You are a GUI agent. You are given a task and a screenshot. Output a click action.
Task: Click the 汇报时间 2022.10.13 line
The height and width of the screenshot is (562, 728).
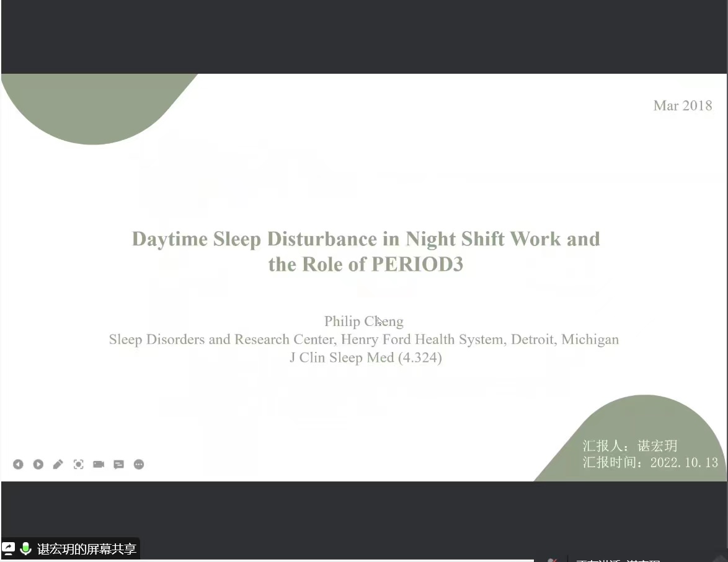pos(650,462)
